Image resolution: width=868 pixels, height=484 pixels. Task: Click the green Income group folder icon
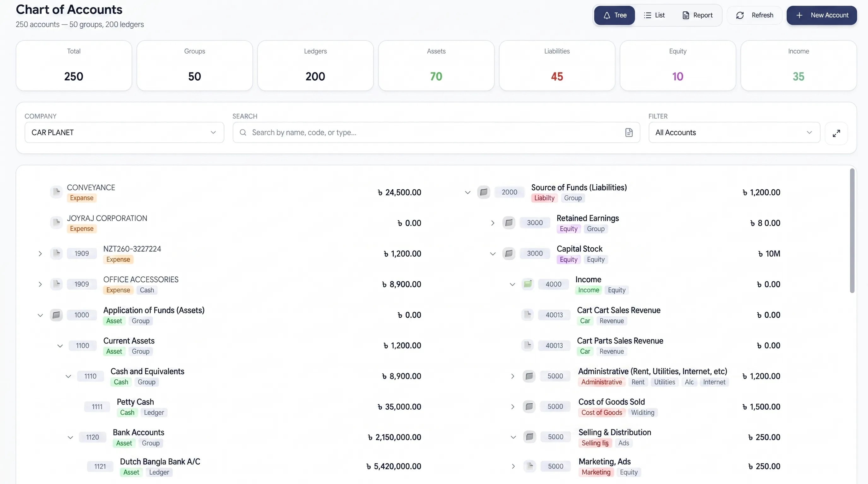click(528, 284)
